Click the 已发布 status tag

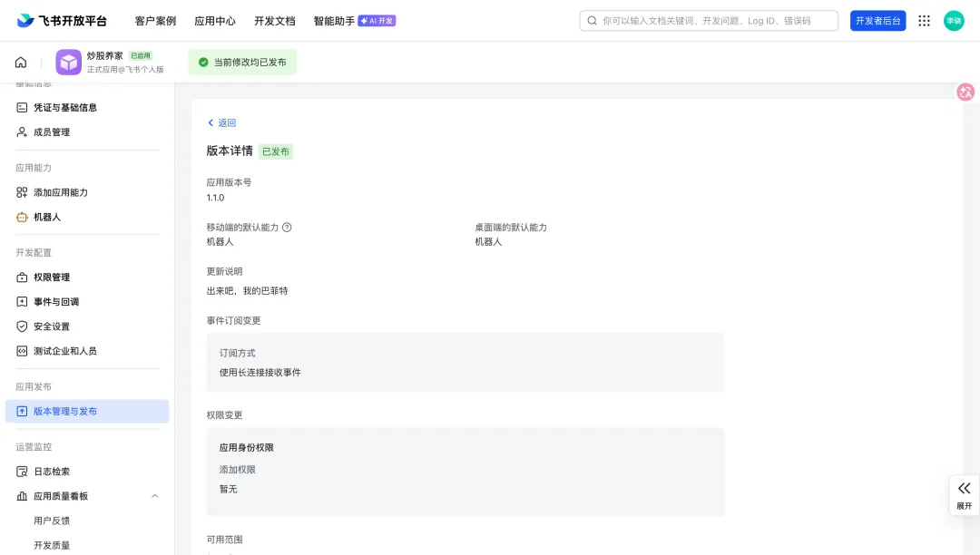[x=276, y=151]
